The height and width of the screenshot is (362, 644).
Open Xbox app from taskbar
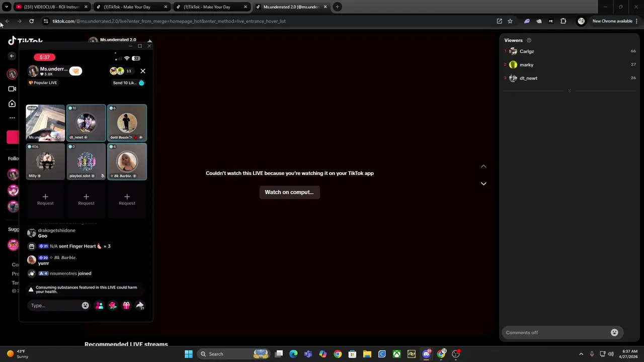point(397,354)
